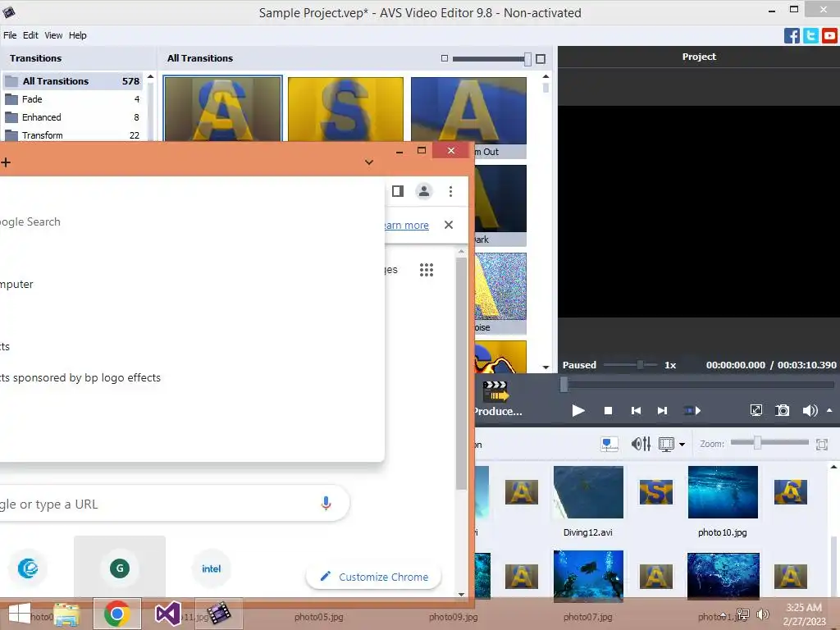Image resolution: width=840 pixels, height=630 pixels.
Task: Click the Learn more link in Chrome
Action: click(x=407, y=226)
